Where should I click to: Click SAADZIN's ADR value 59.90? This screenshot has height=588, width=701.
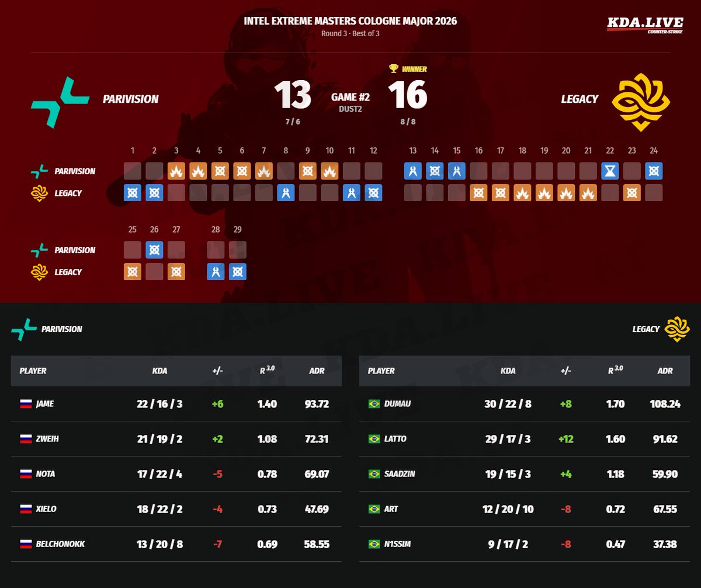tap(665, 474)
